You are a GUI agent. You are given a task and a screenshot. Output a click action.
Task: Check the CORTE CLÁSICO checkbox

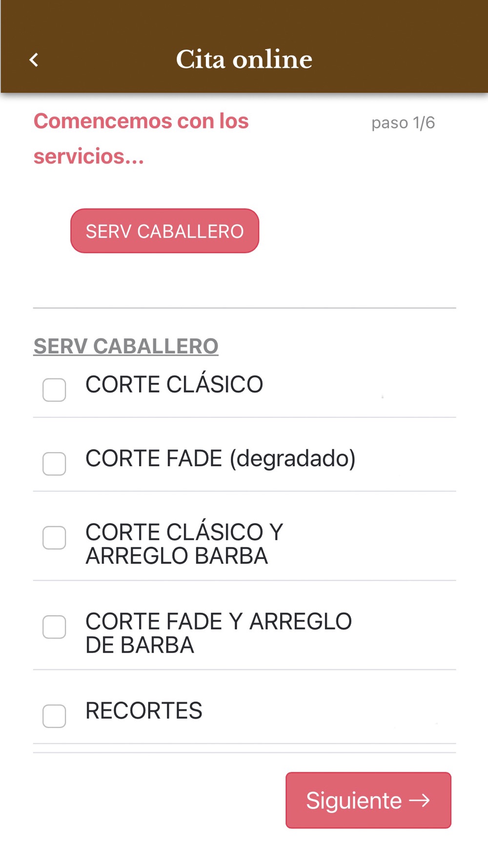coord(54,390)
